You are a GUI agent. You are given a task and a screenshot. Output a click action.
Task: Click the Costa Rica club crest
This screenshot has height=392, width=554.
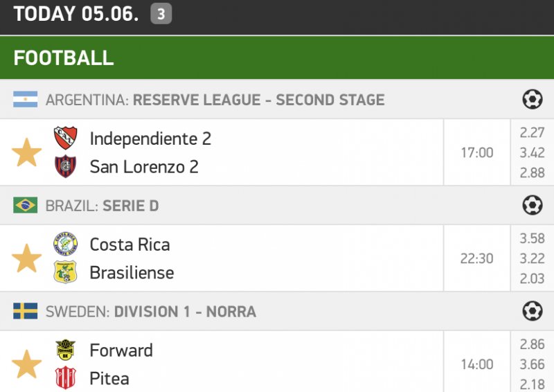(x=66, y=244)
